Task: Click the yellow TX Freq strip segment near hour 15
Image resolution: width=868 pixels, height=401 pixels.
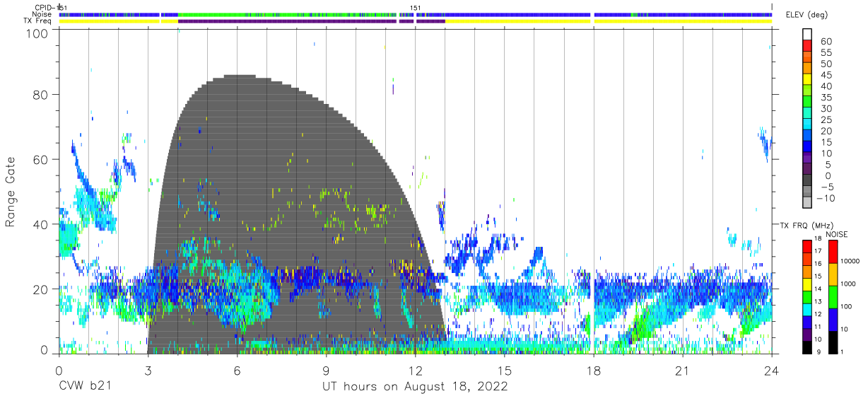Action: coord(518,21)
